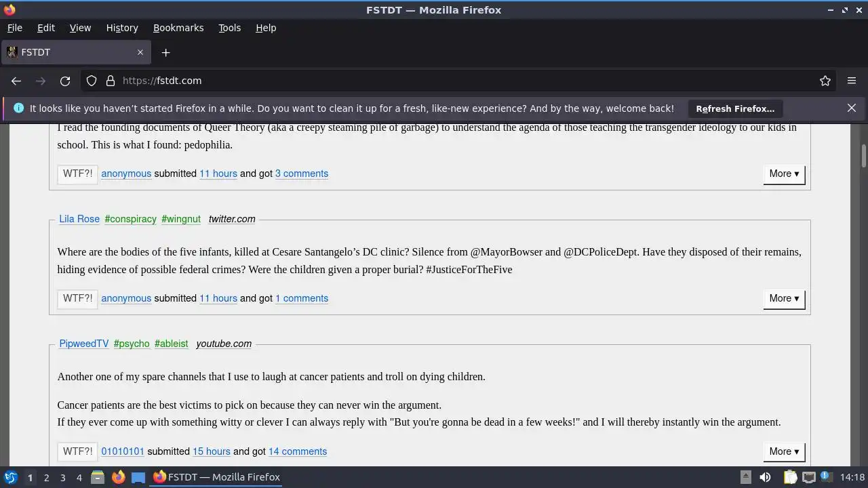
Task: Open the #psycho tag
Action: pos(132,344)
